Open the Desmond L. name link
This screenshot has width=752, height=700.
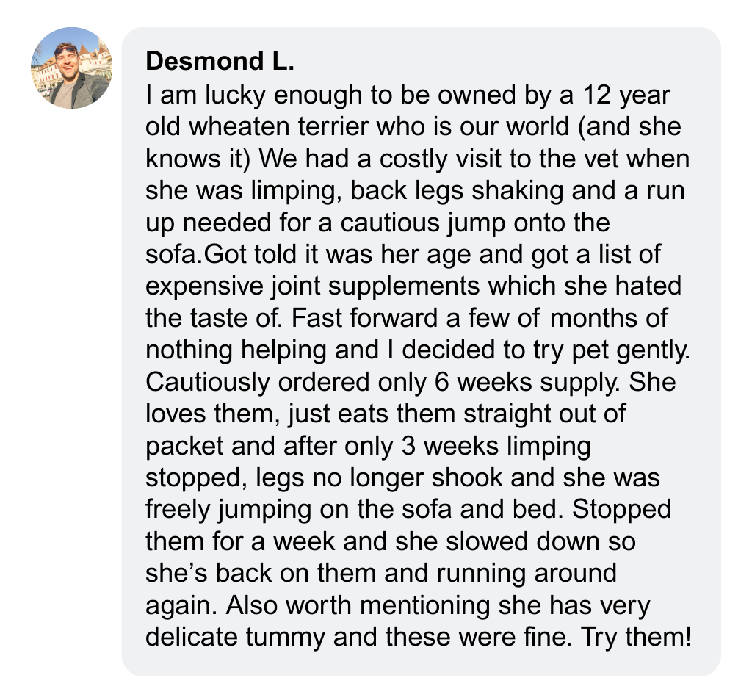click(220, 62)
